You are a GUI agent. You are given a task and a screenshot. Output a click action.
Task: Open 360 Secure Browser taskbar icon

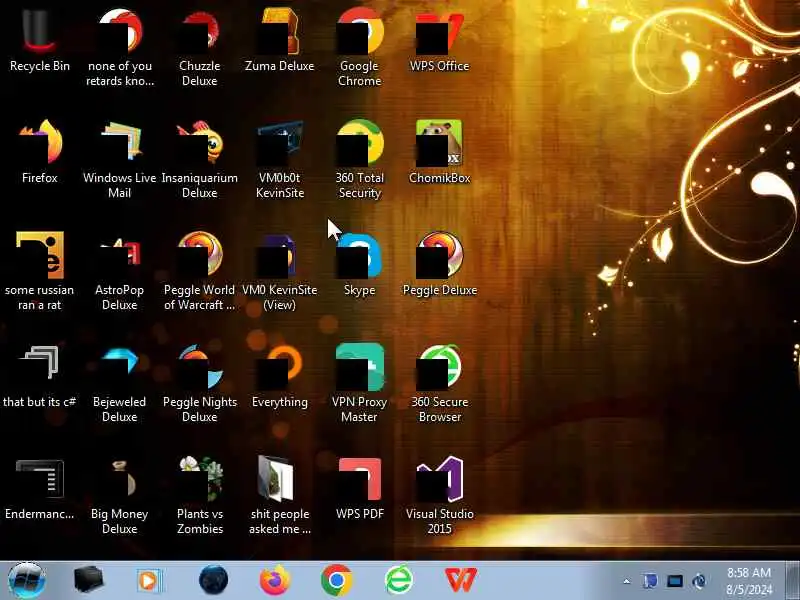coord(398,580)
